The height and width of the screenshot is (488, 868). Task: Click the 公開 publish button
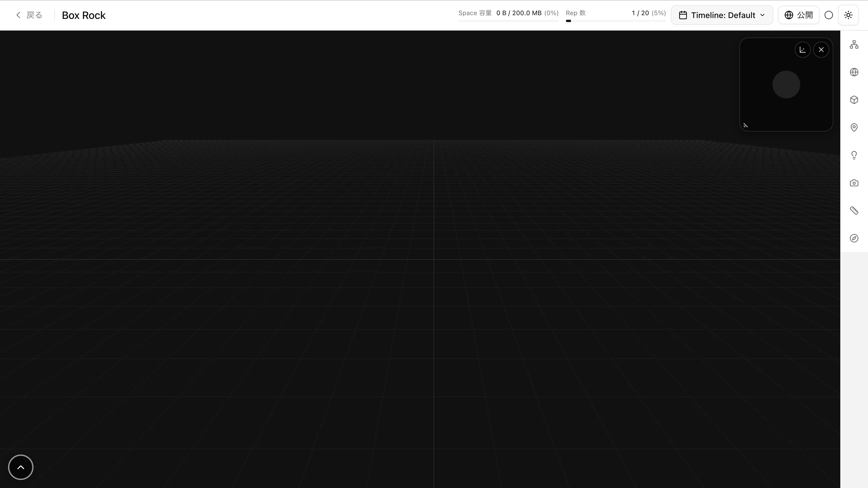799,15
